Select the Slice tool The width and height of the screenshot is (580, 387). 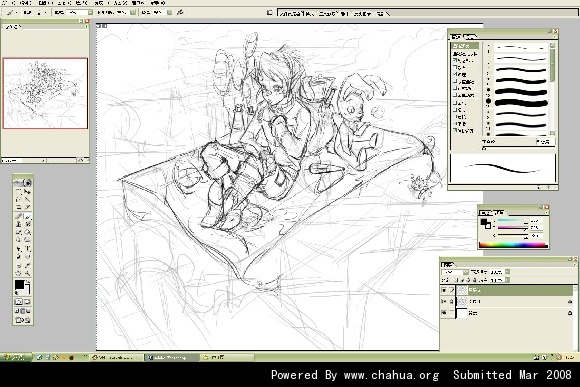[27, 207]
